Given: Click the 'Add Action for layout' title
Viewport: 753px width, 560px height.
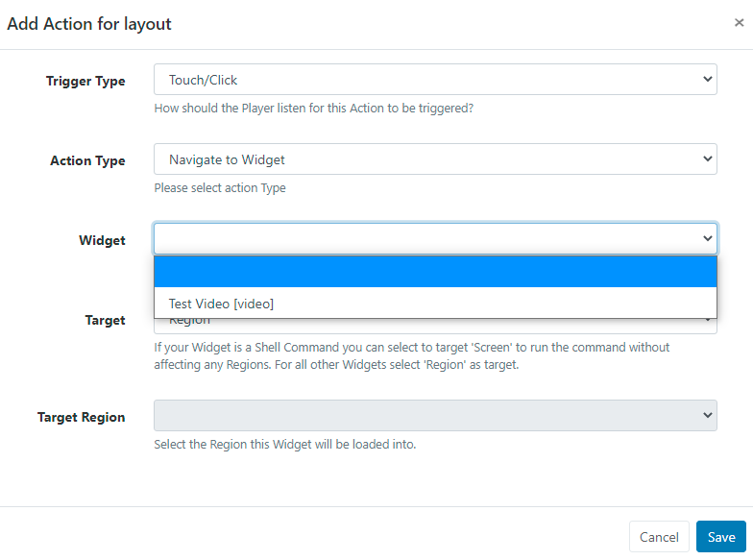Looking at the screenshot, I should 89,23.
